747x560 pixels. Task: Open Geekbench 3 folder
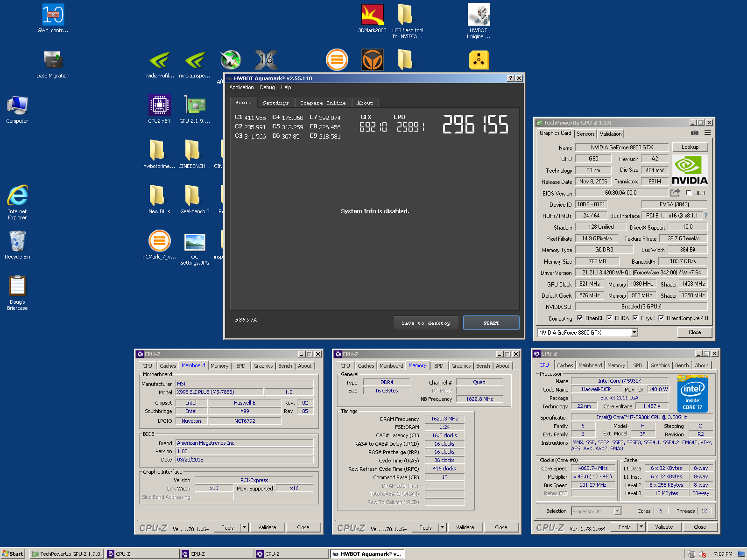[195, 199]
